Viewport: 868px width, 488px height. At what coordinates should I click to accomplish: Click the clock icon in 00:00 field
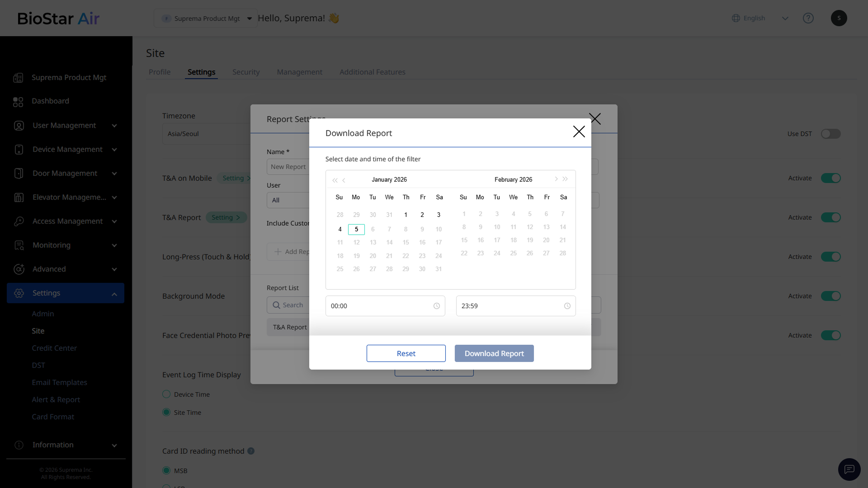(437, 306)
